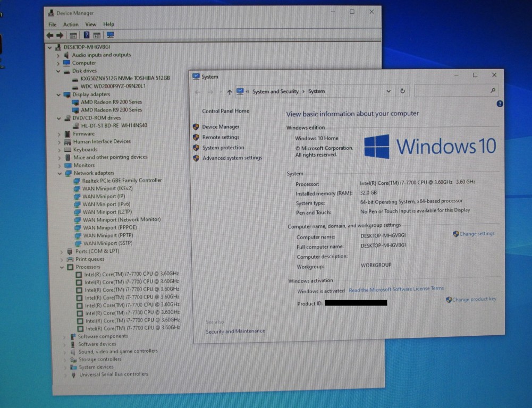
Task: Open the View menu in Device Manager
Action: click(90, 24)
